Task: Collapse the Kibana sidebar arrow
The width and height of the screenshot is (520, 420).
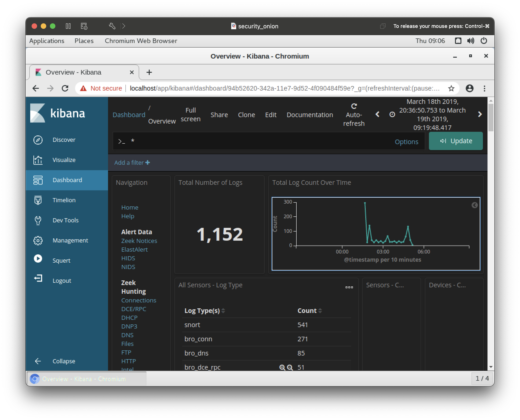Action: [x=38, y=361]
